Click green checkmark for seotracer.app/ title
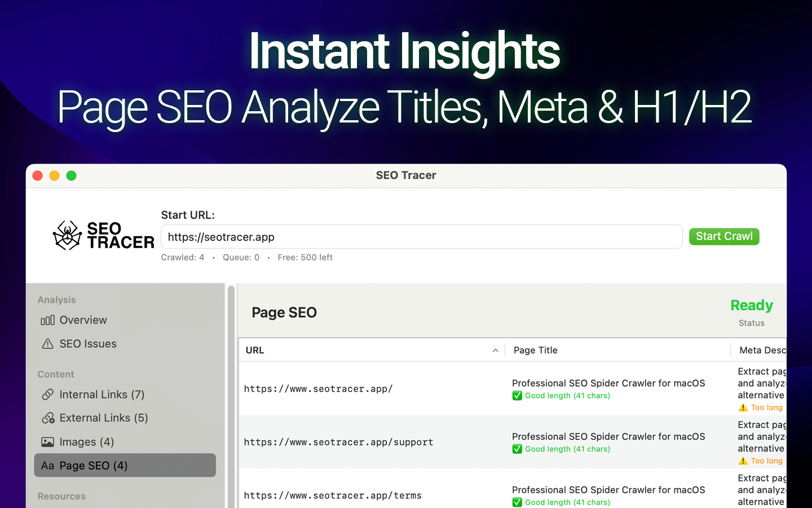Viewport: 812px width, 508px height. coord(517,396)
